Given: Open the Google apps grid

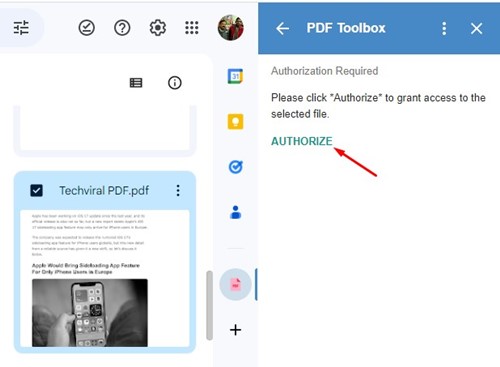Looking at the screenshot, I should coord(192,28).
